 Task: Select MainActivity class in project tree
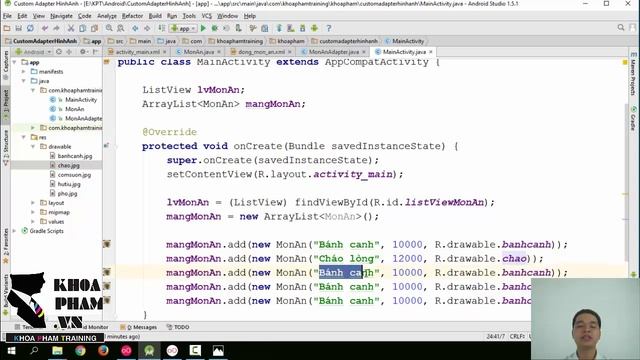81,100
